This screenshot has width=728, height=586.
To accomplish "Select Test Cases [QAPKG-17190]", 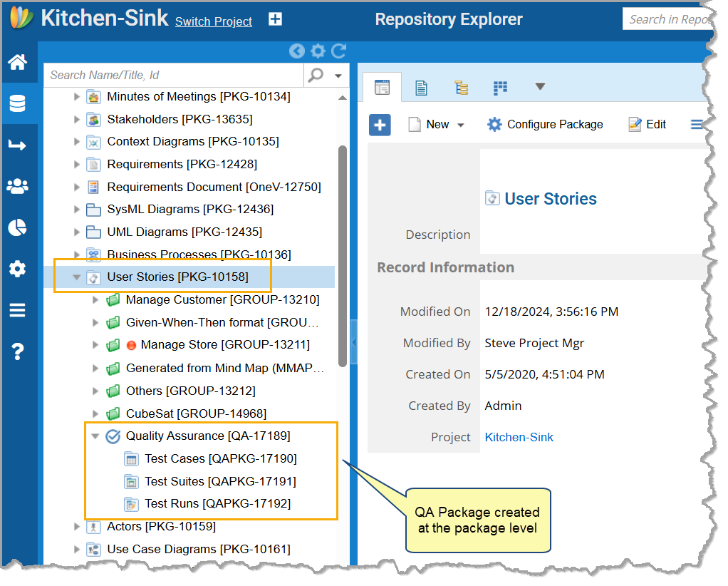I will [x=221, y=459].
